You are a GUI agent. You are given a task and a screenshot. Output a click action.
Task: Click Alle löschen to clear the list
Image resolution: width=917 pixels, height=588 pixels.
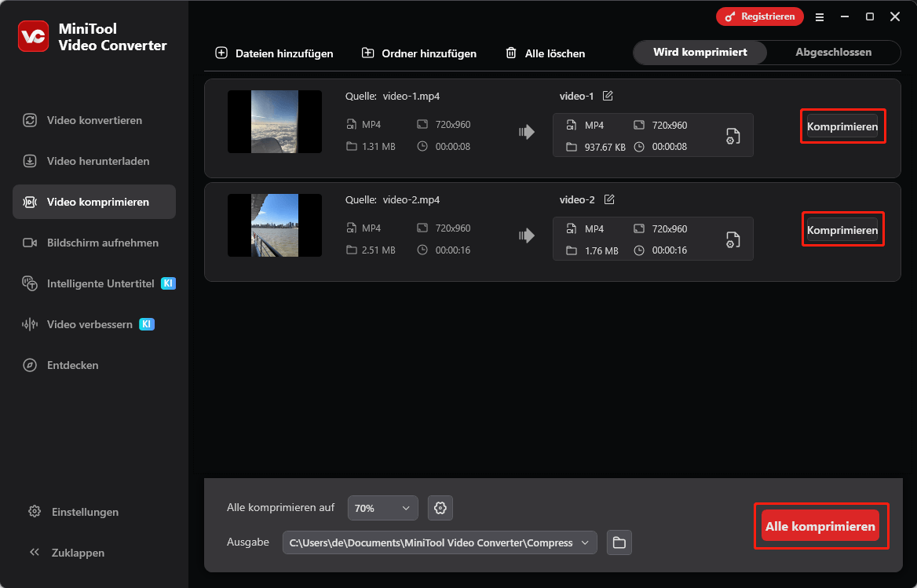pyautogui.click(x=545, y=53)
